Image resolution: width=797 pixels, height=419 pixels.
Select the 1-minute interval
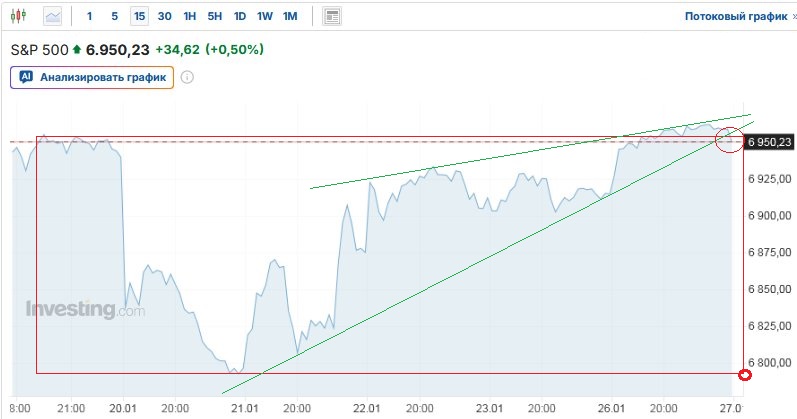[90, 17]
